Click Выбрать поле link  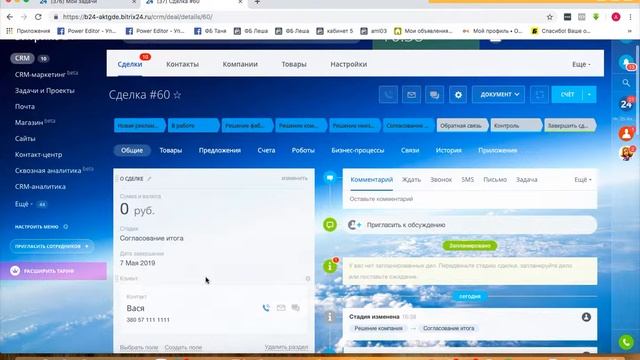[x=139, y=347]
